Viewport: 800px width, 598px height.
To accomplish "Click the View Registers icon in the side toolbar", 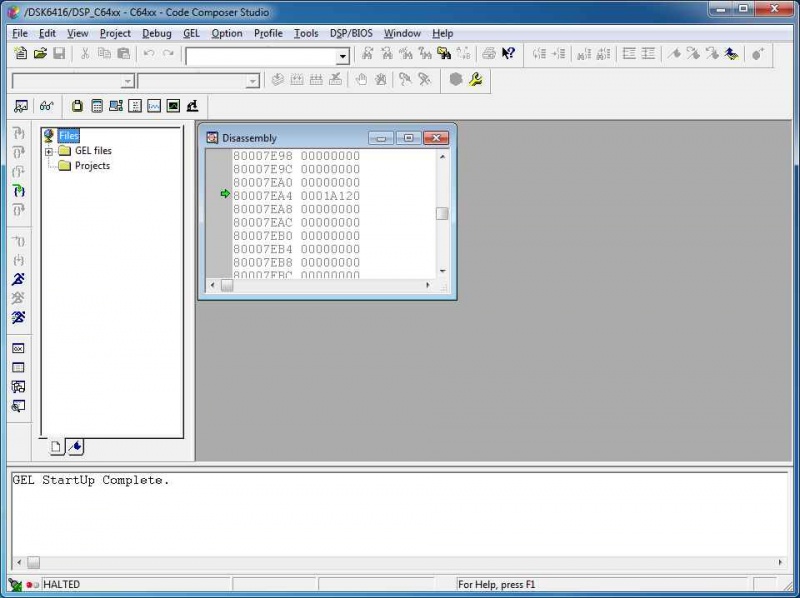I will [x=18, y=348].
